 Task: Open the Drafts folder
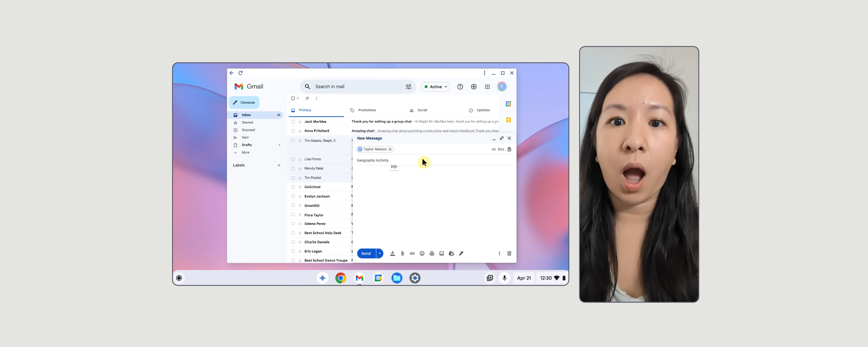pos(246,145)
